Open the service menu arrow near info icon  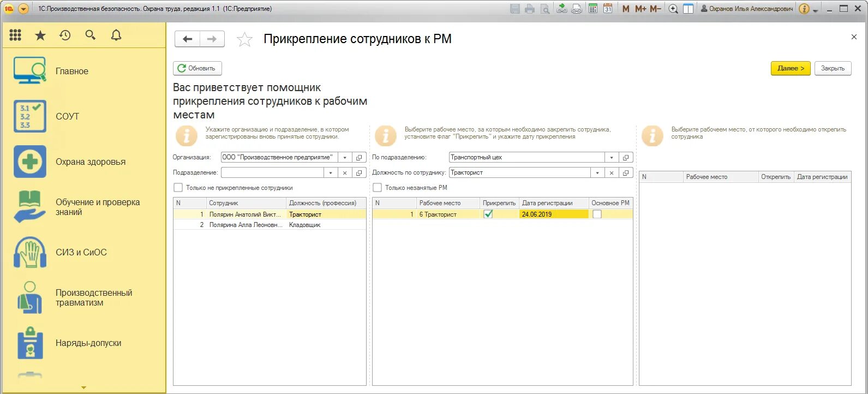coord(816,10)
